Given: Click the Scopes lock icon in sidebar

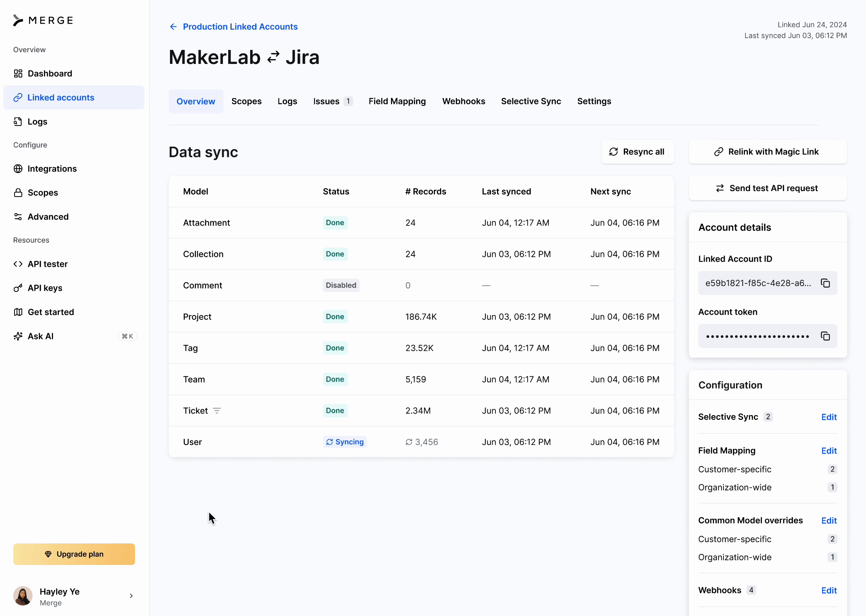Looking at the screenshot, I should 18,193.
